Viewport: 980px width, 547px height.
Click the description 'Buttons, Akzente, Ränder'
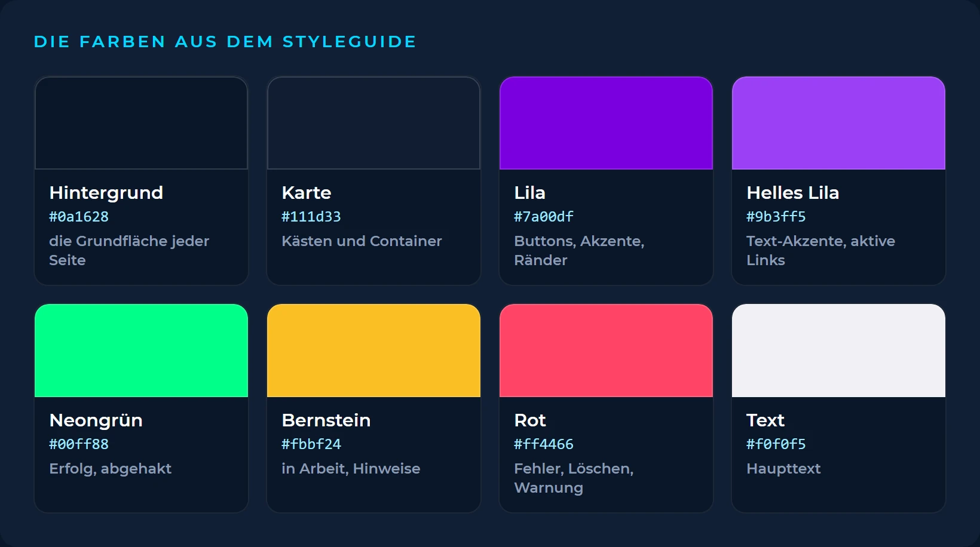click(579, 251)
